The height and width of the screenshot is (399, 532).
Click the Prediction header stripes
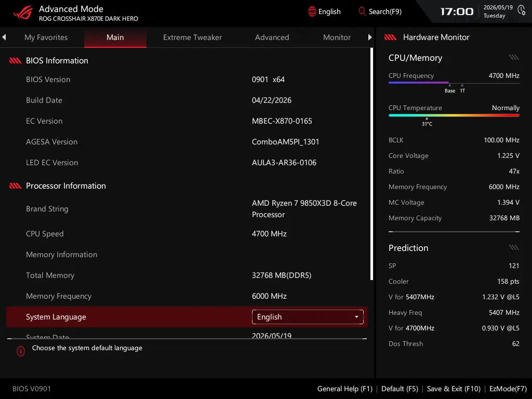point(514,247)
